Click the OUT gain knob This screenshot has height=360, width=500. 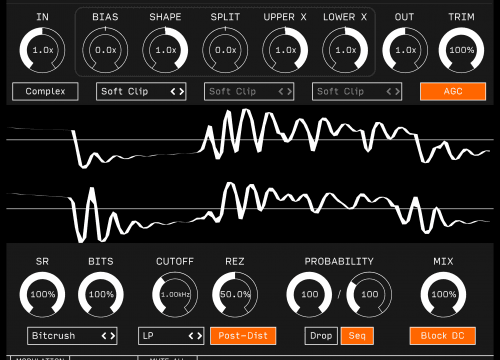tap(405, 50)
